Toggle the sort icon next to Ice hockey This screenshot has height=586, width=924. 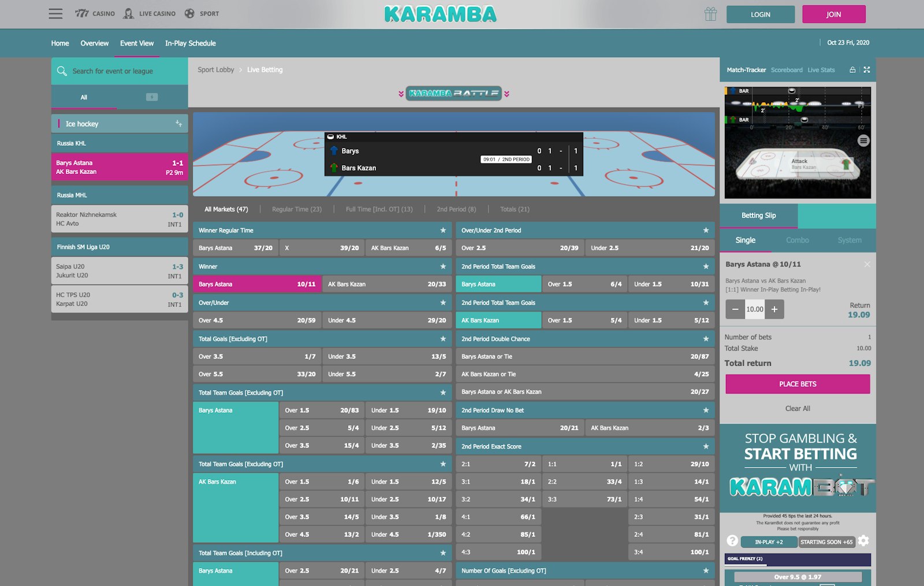pos(179,123)
